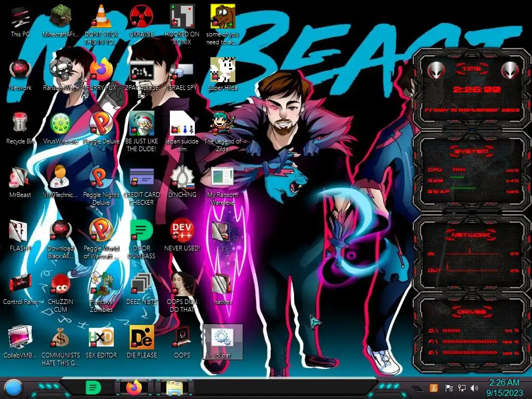Screen dimensions: 532x399
Task: Open the DEEZ NUTZ stacked windows icon
Action: point(141,288)
